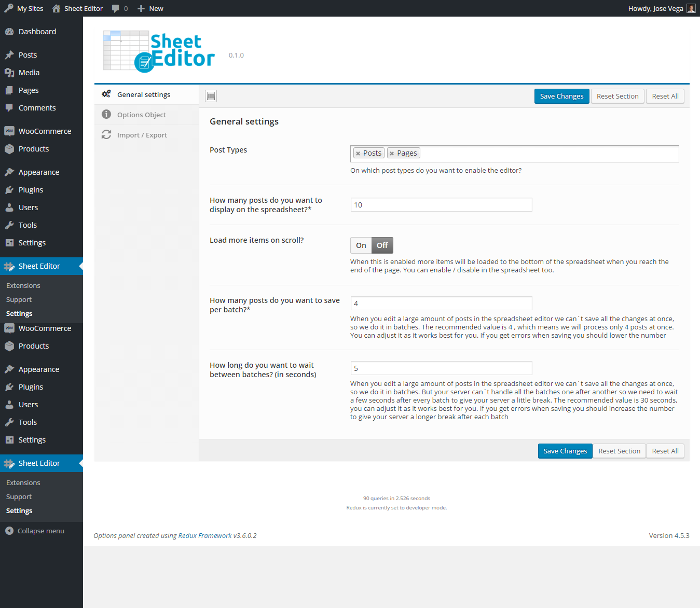Viewport: 700px width, 608px height.
Task: Click Save Changes in the header bar
Action: [561, 96]
